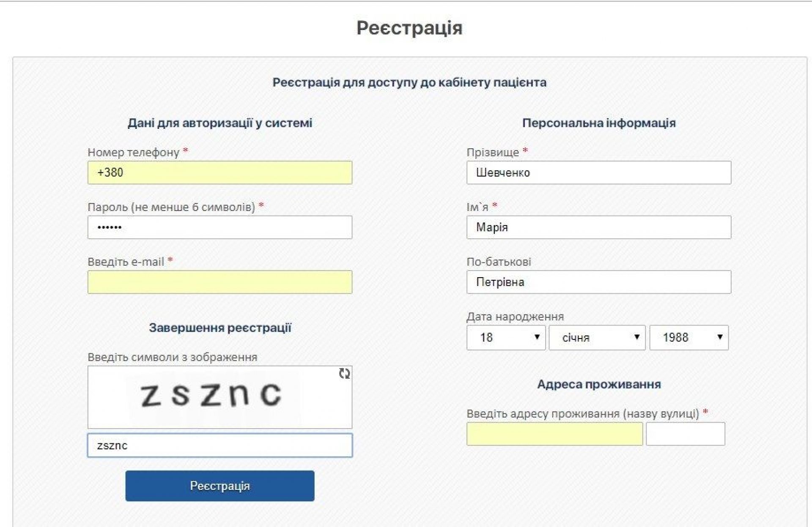Click the blue Реєстрація submit button
The width and height of the screenshot is (812, 527).
(220, 486)
